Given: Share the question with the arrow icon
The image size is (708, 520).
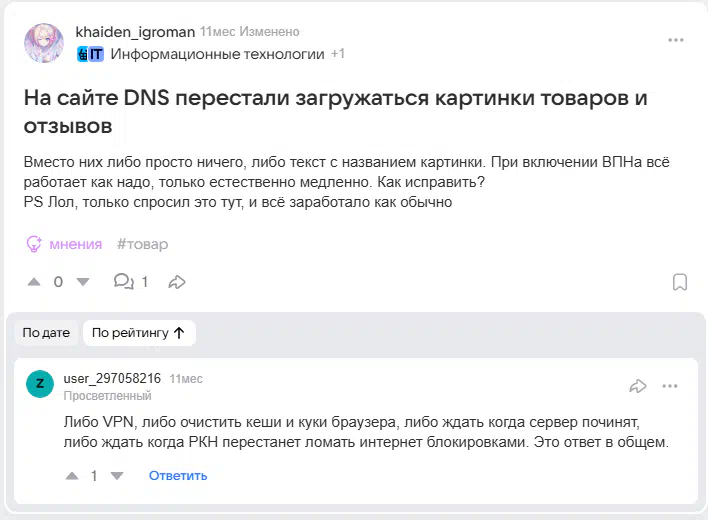Looking at the screenshot, I should click(177, 282).
